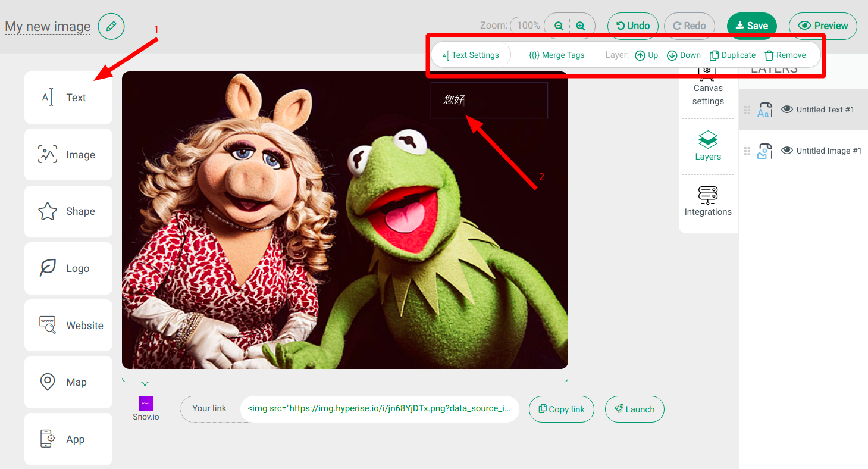Hide the Untitled Text #1 layer

787,110
